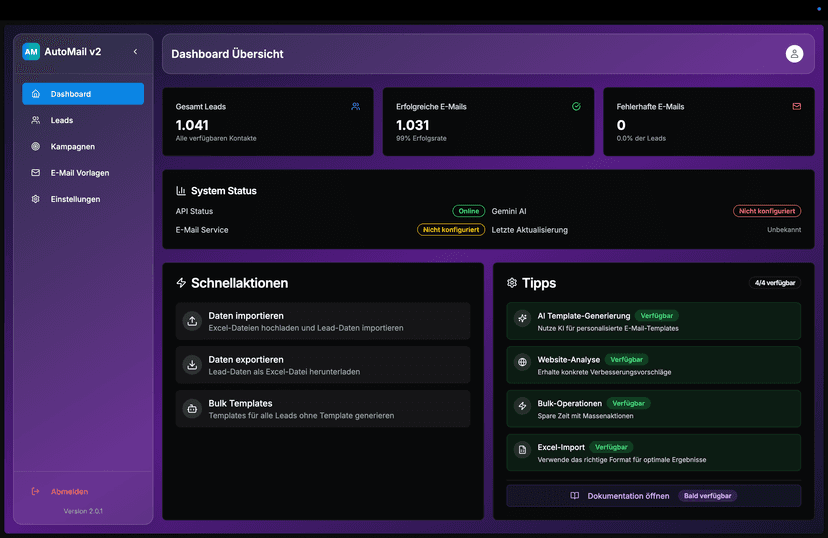This screenshot has width=828, height=538.
Task: Click the AutoMail AM logo icon
Action: point(31,52)
